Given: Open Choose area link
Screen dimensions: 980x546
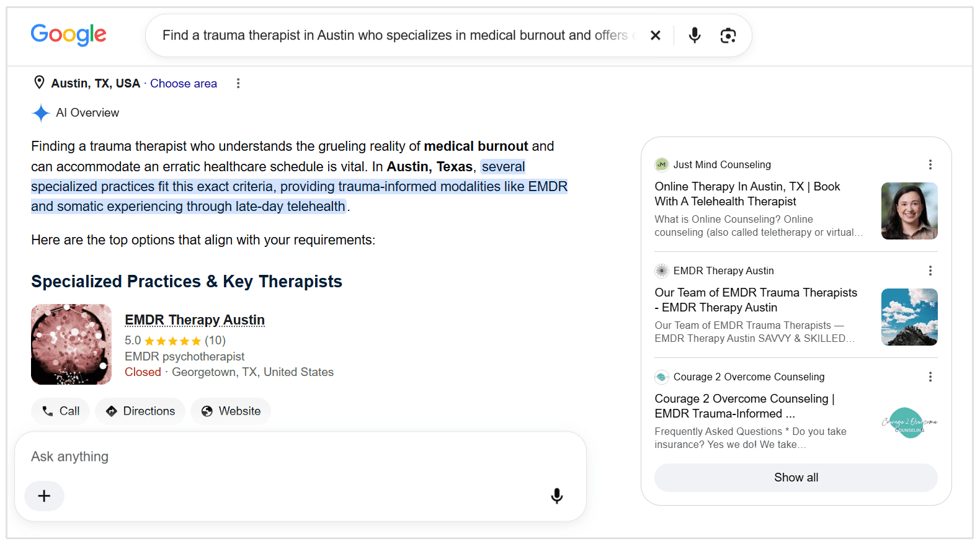Looking at the screenshot, I should 184,83.
